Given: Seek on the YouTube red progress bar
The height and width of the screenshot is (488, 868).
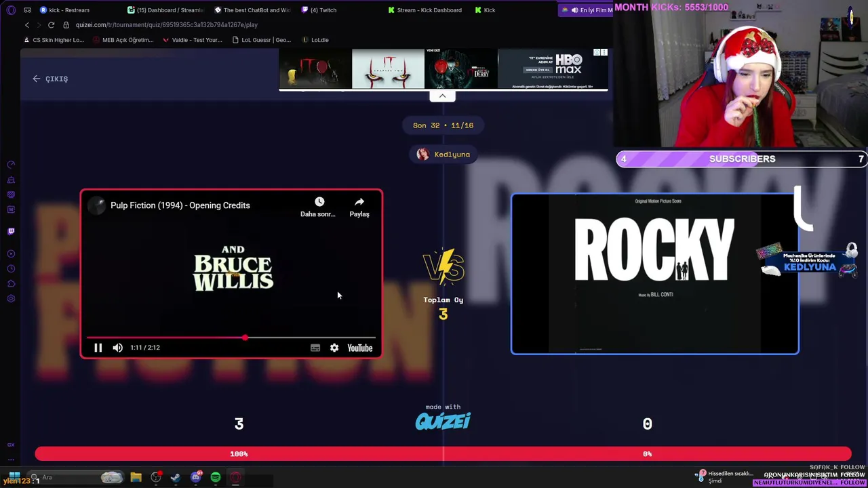Looking at the screenshot, I should 231,337.
